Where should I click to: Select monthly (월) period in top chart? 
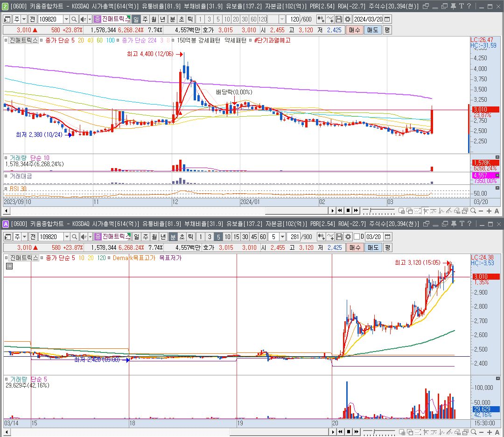pyautogui.click(x=154, y=19)
